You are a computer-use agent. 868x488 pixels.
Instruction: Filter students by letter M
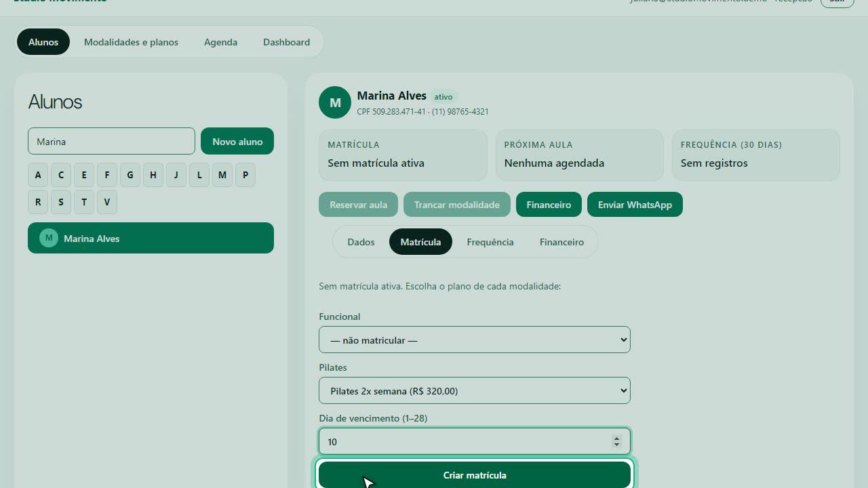222,175
